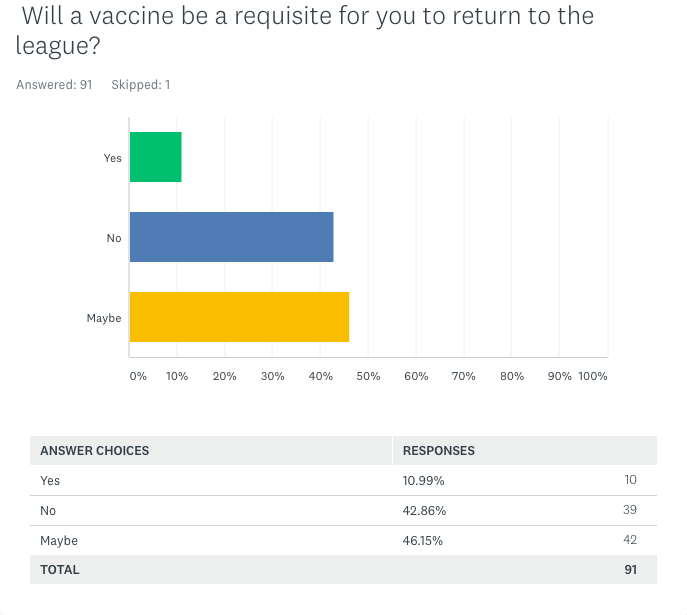
Task: Click the TOTAL row label
Action: point(60,569)
